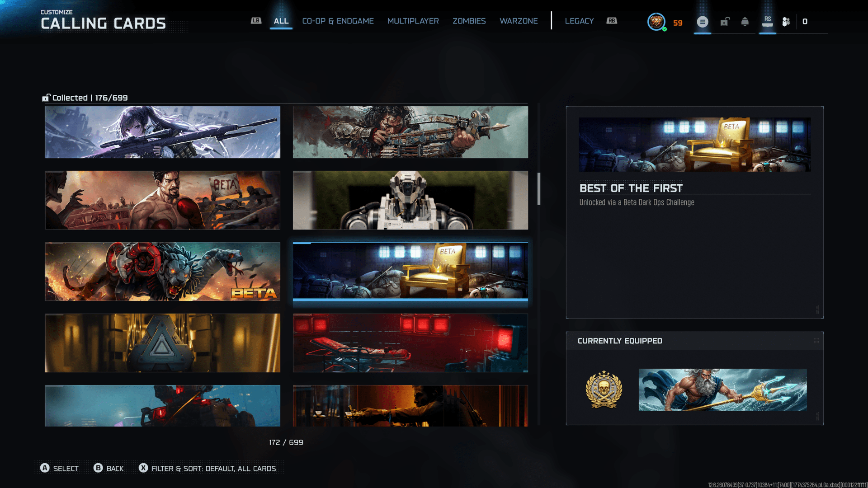Choose the boxer Beta zombies calling card
The width and height of the screenshot is (868, 488).
[163, 200]
